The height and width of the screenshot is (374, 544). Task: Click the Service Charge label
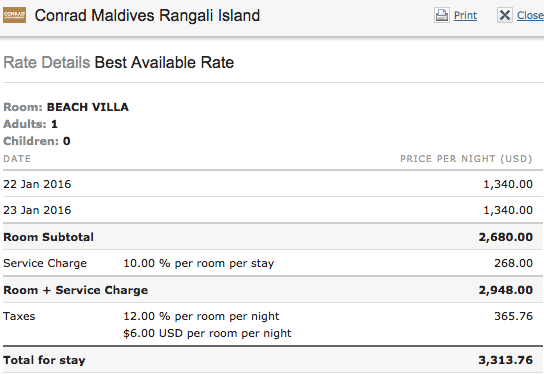pyautogui.click(x=45, y=263)
